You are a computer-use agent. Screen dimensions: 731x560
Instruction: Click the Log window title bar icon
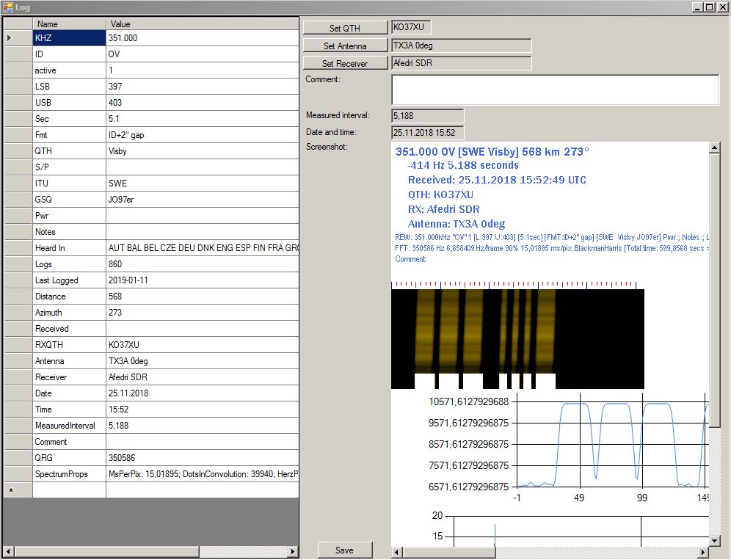(x=7, y=7)
